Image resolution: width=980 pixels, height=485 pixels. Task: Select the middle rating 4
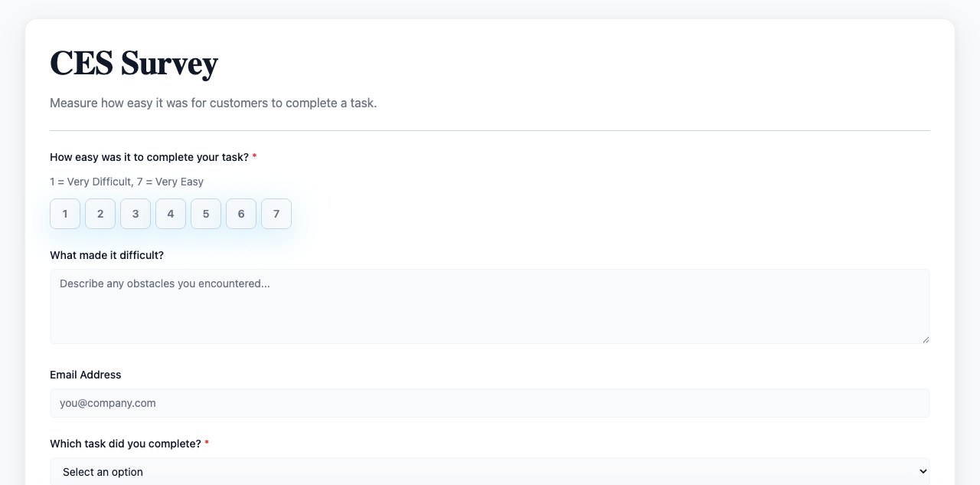[171, 214]
